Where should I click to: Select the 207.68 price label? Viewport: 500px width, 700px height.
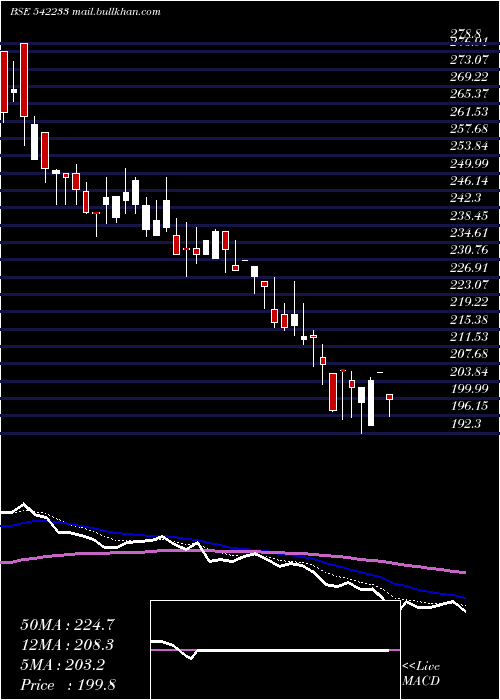tap(469, 354)
